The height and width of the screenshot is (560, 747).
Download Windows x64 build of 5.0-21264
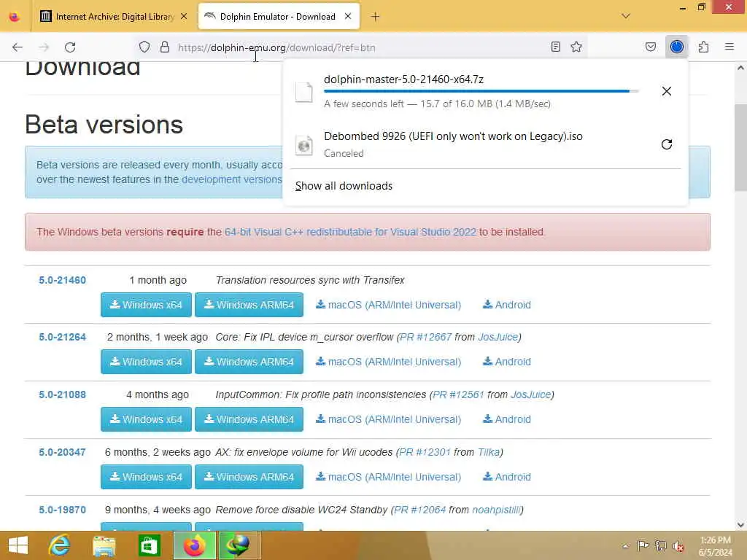pos(146,362)
